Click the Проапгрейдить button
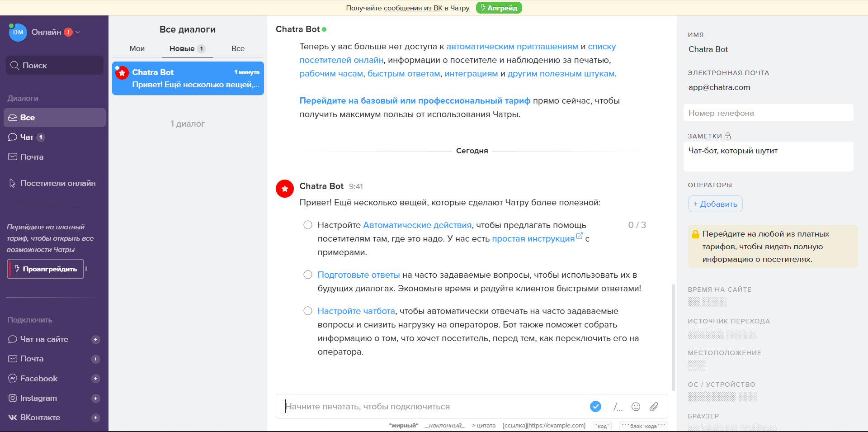 click(46, 269)
